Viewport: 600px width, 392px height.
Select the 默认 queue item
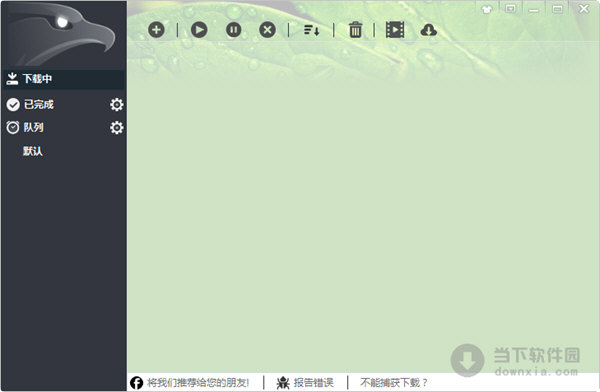33,151
